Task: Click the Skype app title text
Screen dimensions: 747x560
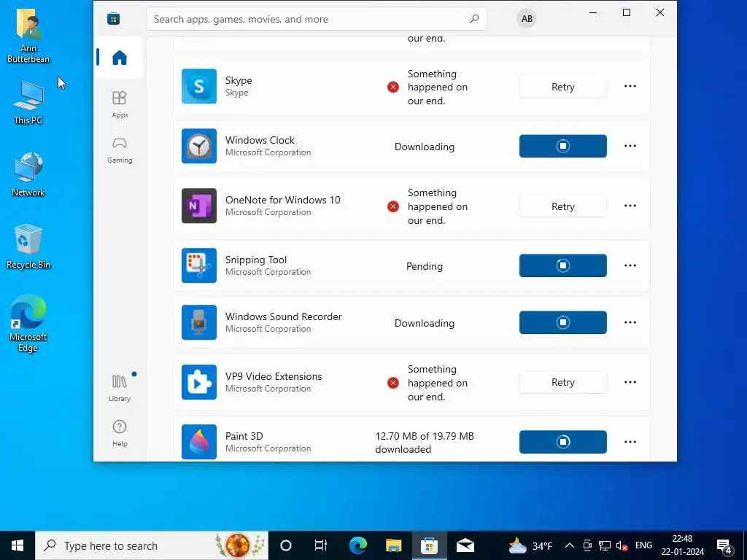Action: point(239,80)
